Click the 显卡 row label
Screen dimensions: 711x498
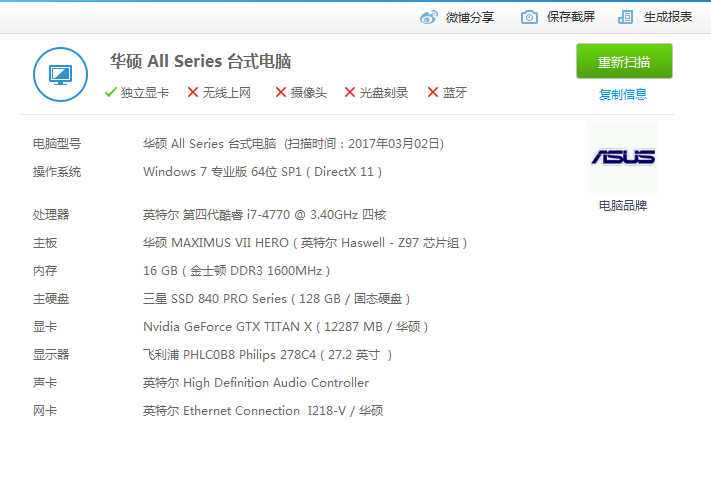pyautogui.click(x=45, y=327)
